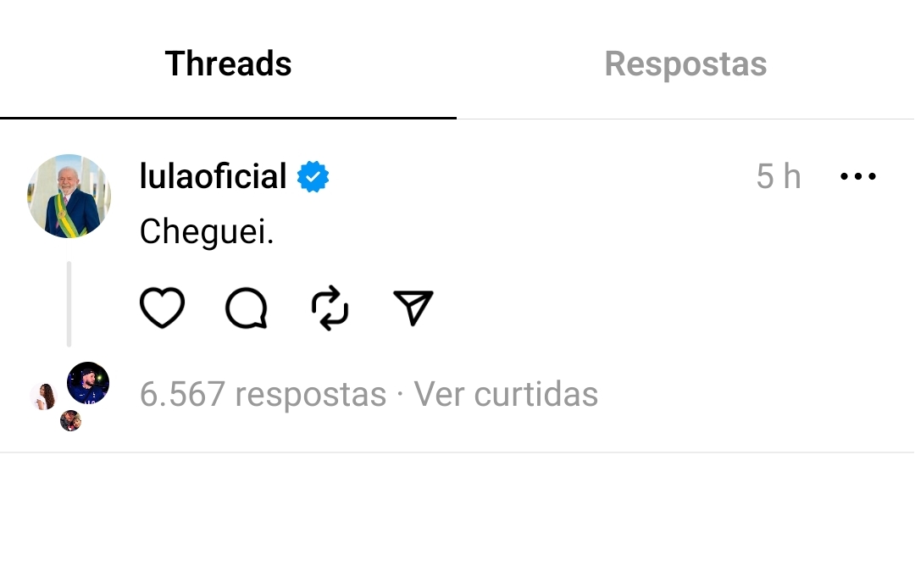
Task: Open the post text "Cheguei."
Action: pyautogui.click(x=207, y=231)
